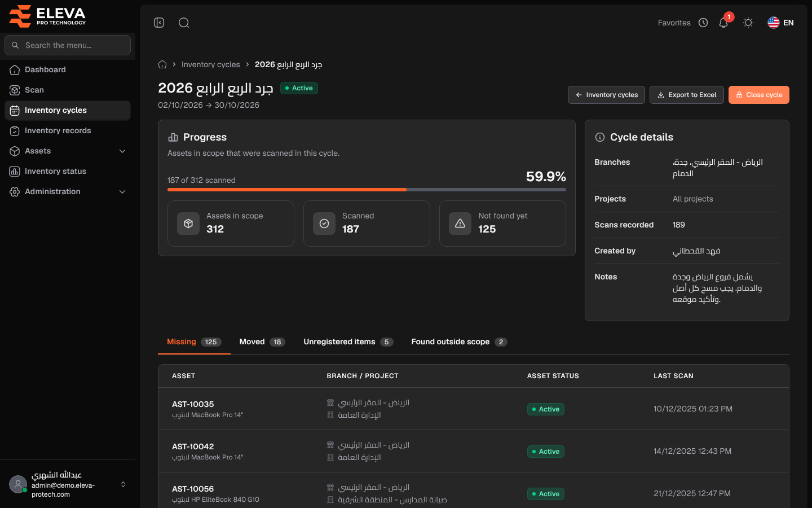Screen dimensions: 812x508
Task: Open the search magnifier in top bar
Action: click(184, 23)
